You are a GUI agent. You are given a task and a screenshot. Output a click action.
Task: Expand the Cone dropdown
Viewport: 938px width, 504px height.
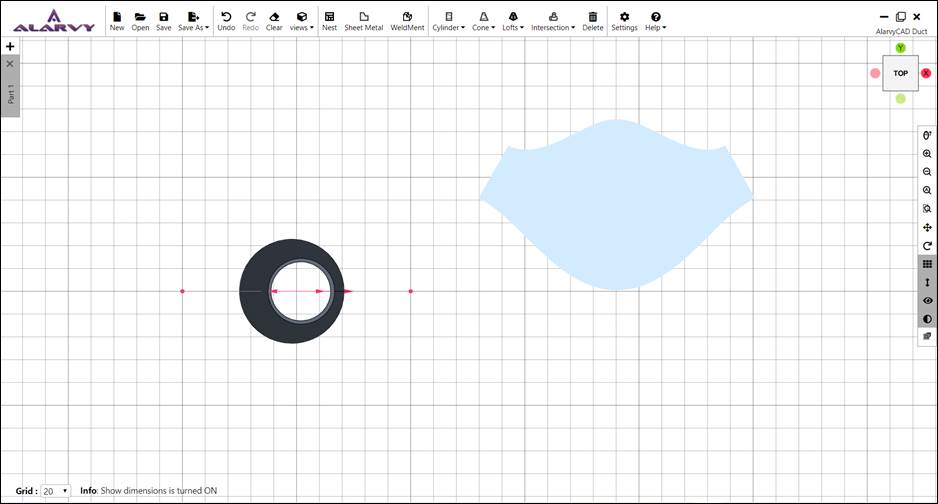(x=483, y=21)
